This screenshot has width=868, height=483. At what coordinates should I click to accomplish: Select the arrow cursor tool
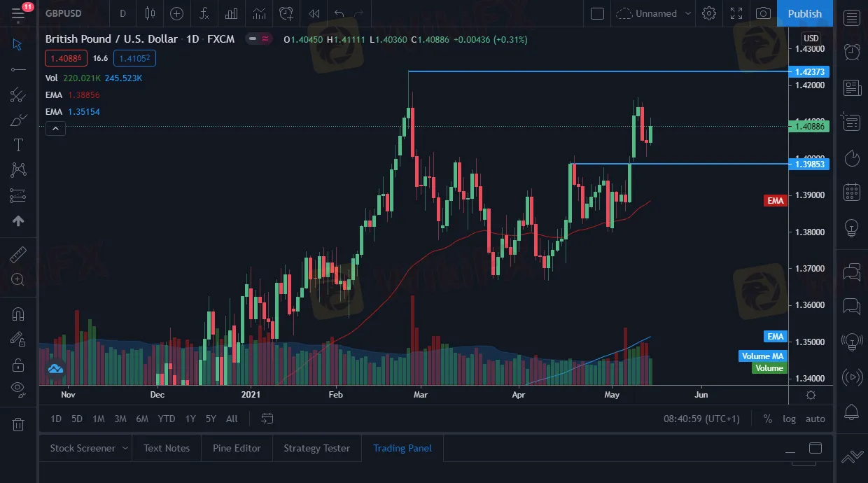pyautogui.click(x=18, y=44)
